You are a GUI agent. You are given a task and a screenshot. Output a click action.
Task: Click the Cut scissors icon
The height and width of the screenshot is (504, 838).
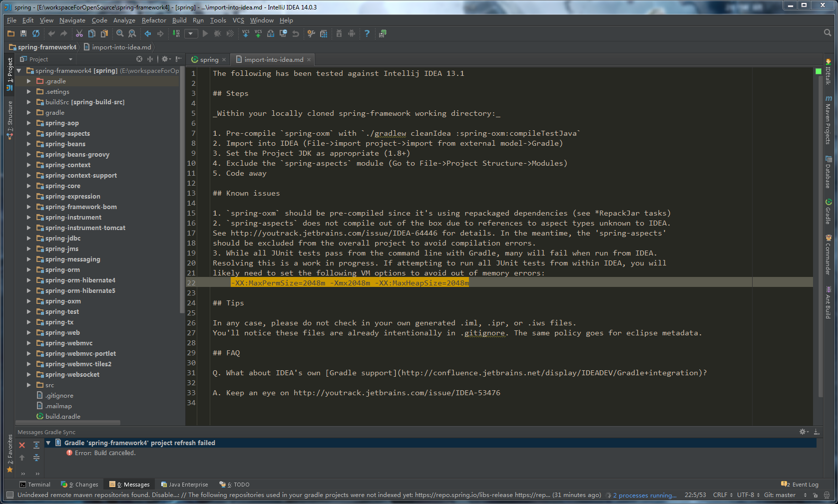[79, 33]
